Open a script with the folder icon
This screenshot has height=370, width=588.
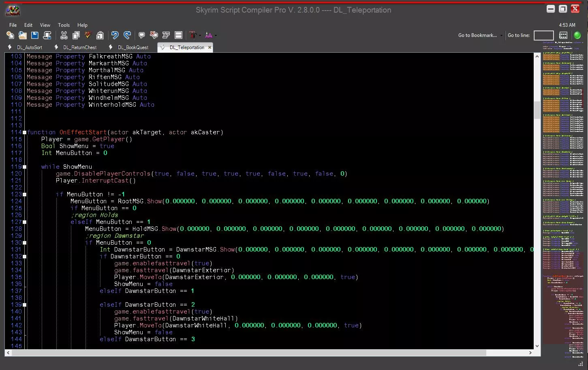click(22, 35)
